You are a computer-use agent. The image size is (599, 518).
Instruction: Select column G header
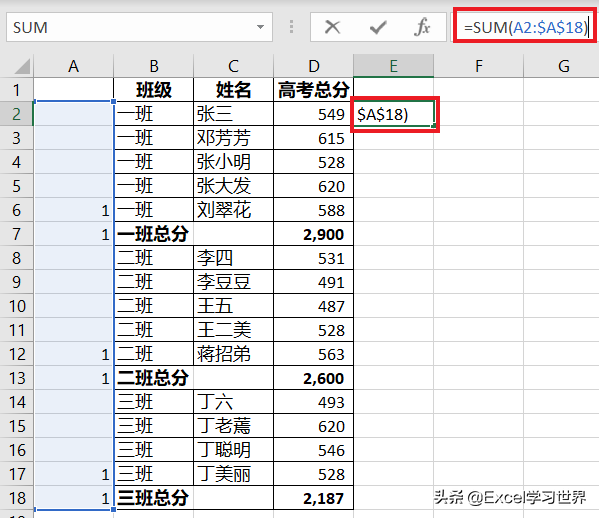[561, 66]
